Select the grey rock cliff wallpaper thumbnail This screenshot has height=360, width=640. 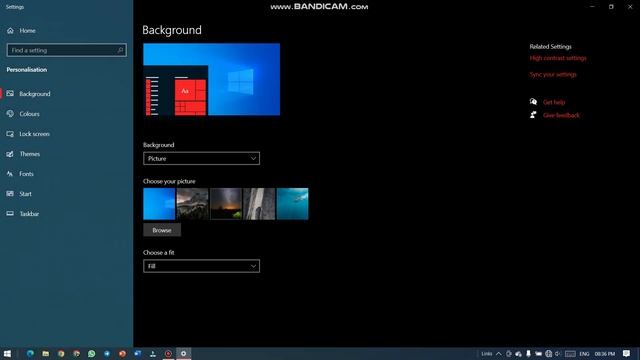259,204
